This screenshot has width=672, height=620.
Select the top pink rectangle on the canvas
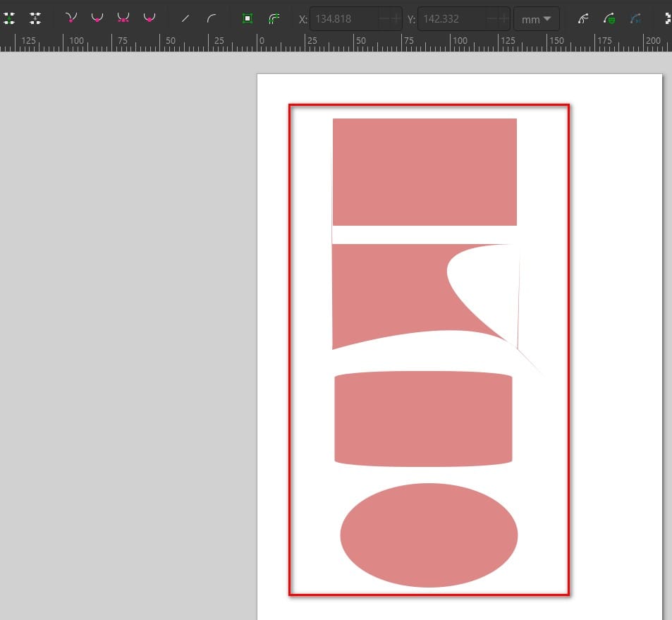coord(424,172)
